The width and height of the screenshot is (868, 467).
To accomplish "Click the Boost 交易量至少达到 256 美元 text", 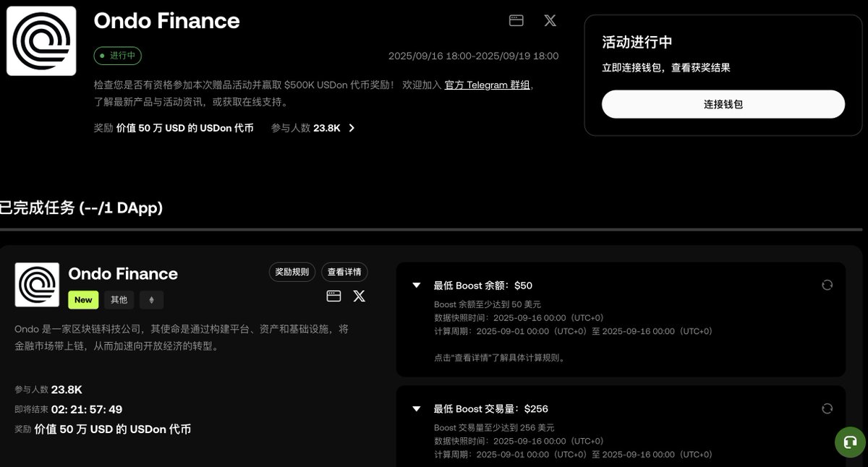I will [x=494, y=427].
